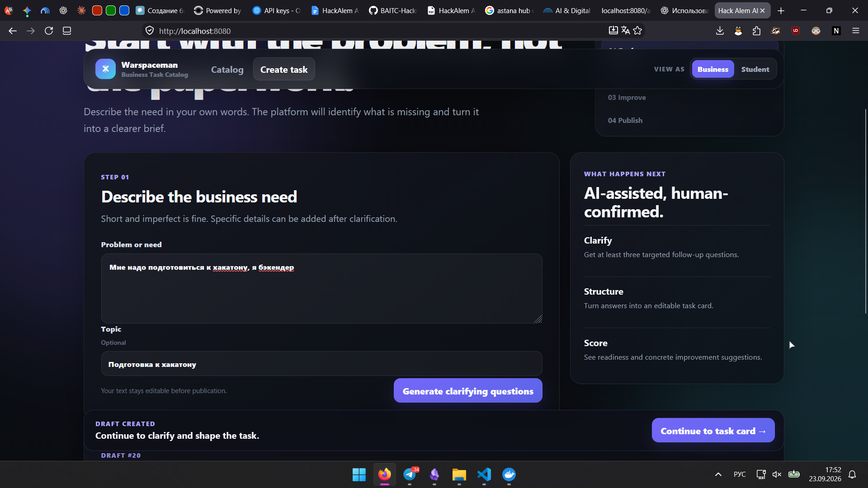Image resolution: width=868 pixels, height=488 pixels.
Task: Close the Hack Alem AI tab
Action: click(763, 10)
